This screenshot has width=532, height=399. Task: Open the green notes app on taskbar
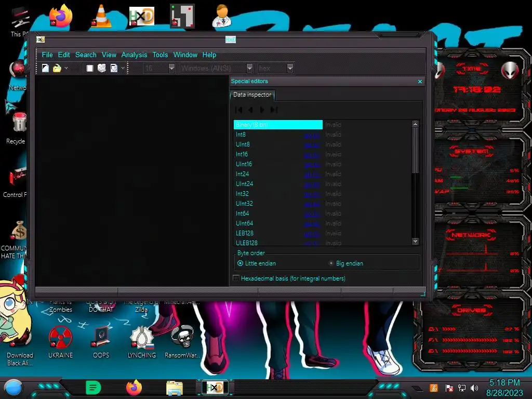point(94,388)
